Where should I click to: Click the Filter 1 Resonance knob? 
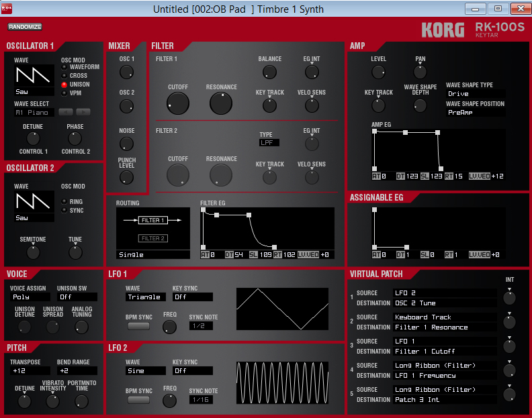tap(221, 103)
